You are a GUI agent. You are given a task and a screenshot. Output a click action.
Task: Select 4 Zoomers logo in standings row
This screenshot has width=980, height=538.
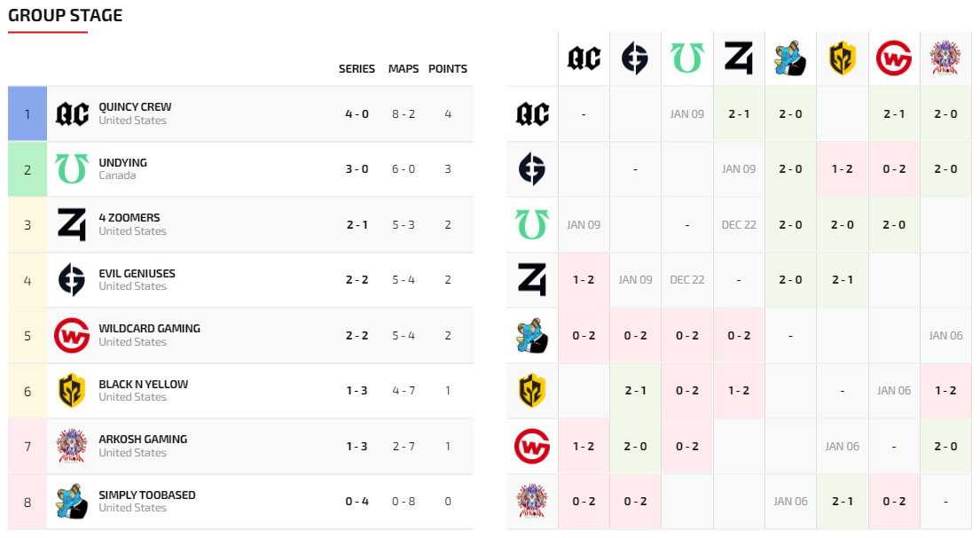pyautogui.click(x=72, y=224)
